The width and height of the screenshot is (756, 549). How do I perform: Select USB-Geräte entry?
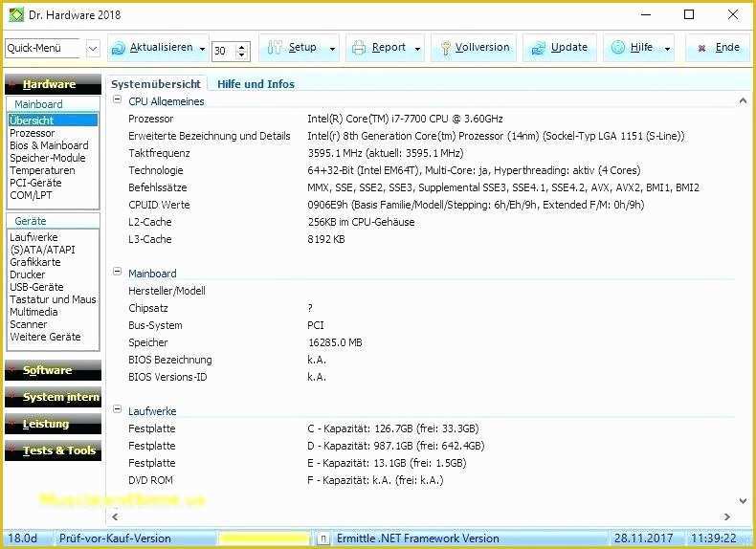coord(36,287)
